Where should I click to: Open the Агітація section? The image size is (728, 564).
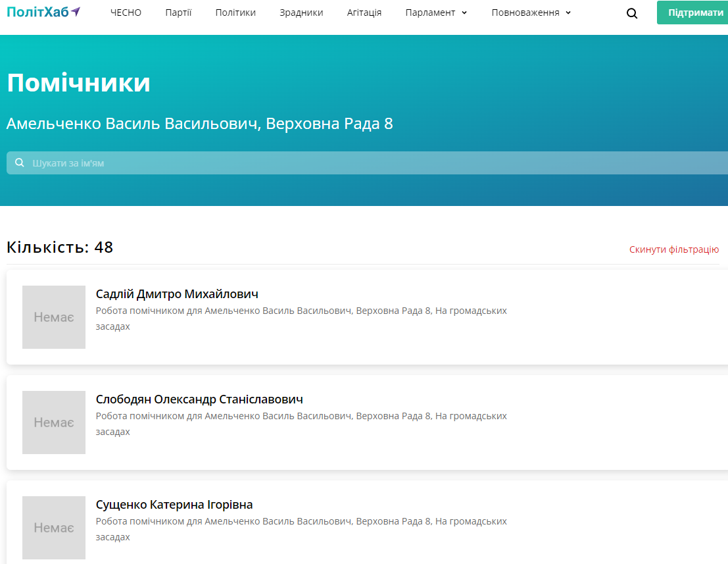pyautogui.click(x=364, y=13)
